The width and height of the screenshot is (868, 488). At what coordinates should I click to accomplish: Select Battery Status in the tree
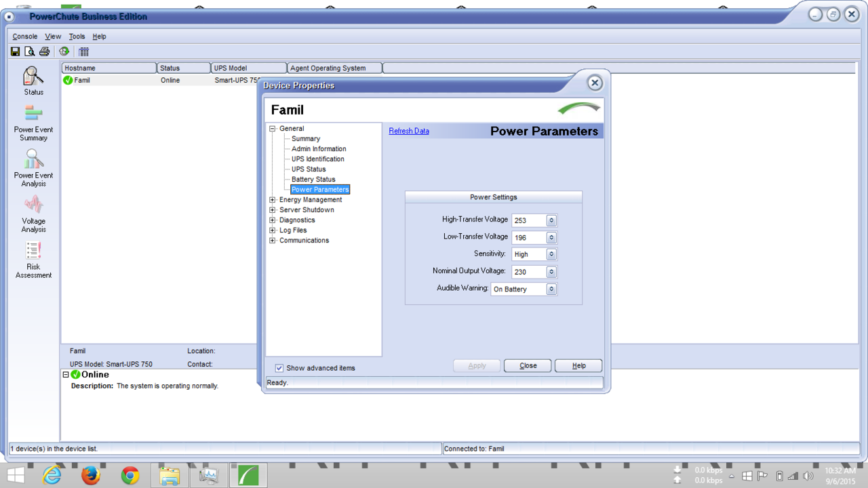313,180
